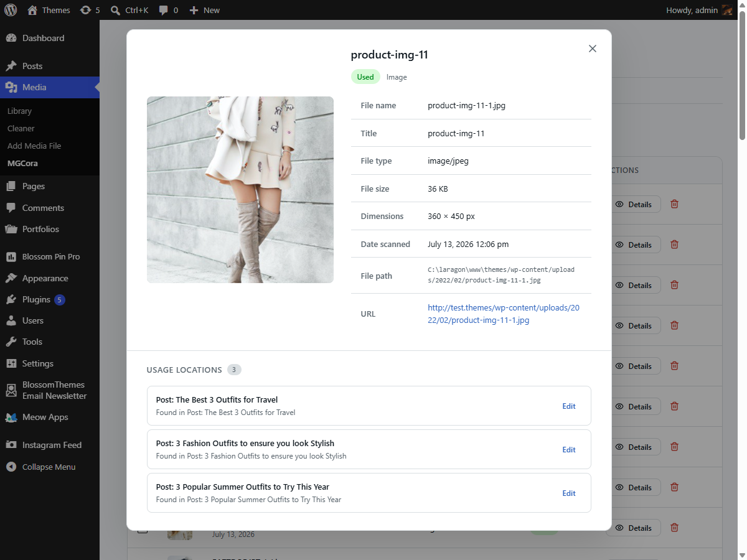The height and width of the screenshot is (560, 747).
Task: Open the updates icon showing 5
Action: pos(90,10)
